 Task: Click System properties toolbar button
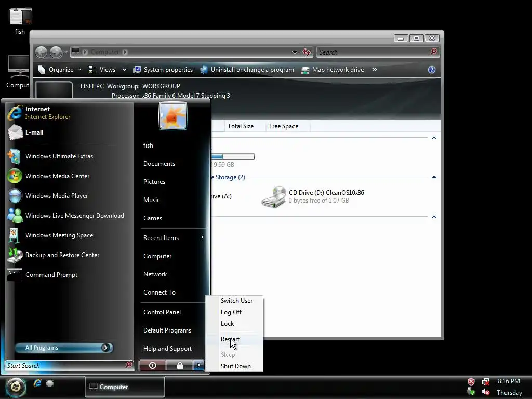[x=163, y=70]
